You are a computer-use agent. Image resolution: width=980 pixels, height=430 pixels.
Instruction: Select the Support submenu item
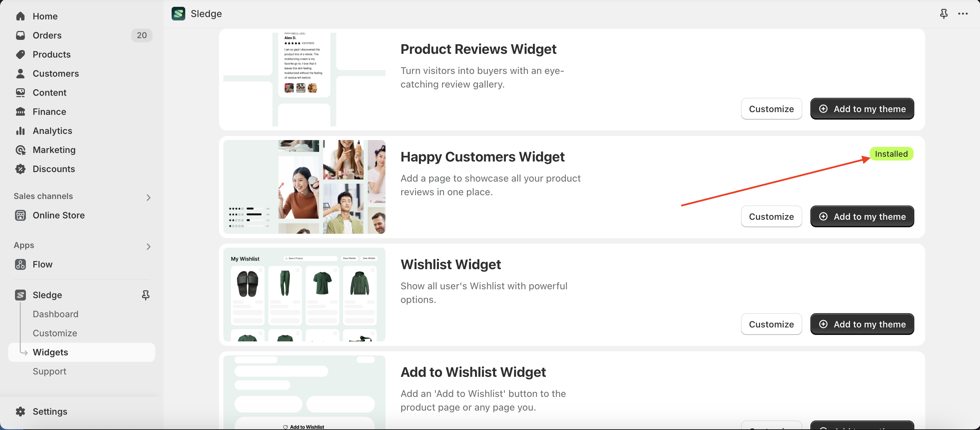point(49,371)
